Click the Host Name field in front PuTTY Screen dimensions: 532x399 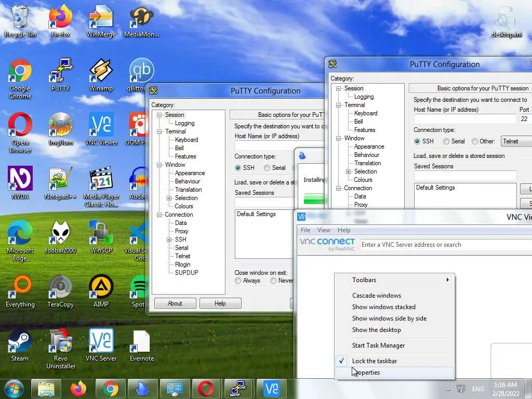click(465, 119)
